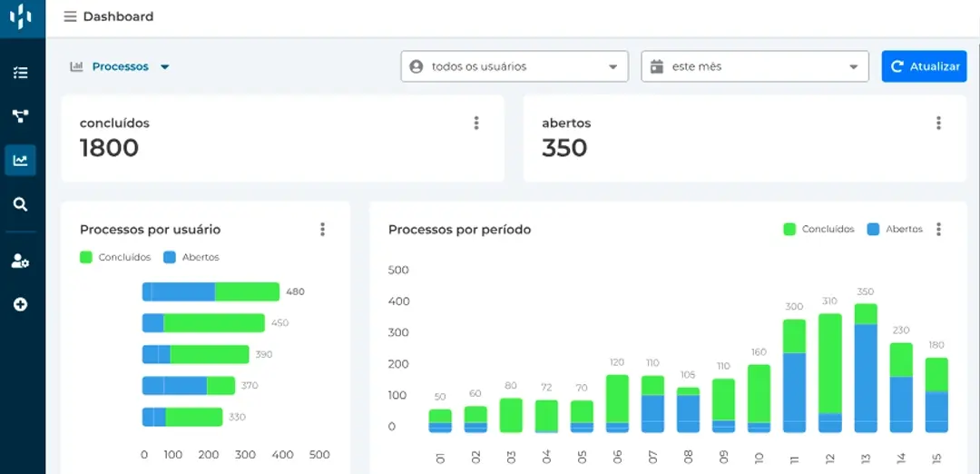Open Processos por usuário options menu
The image size is (980, 474).
click(322, 230)
